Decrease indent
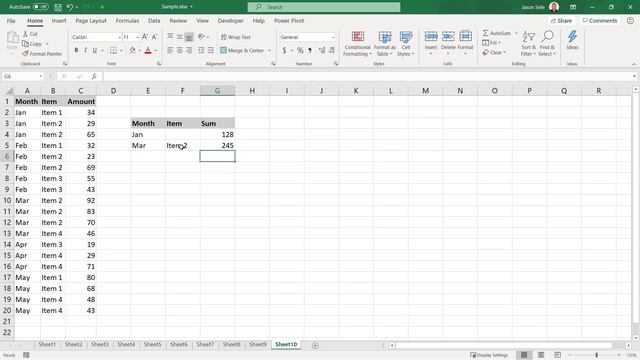The image size is (640, 360). pos(201,50)
